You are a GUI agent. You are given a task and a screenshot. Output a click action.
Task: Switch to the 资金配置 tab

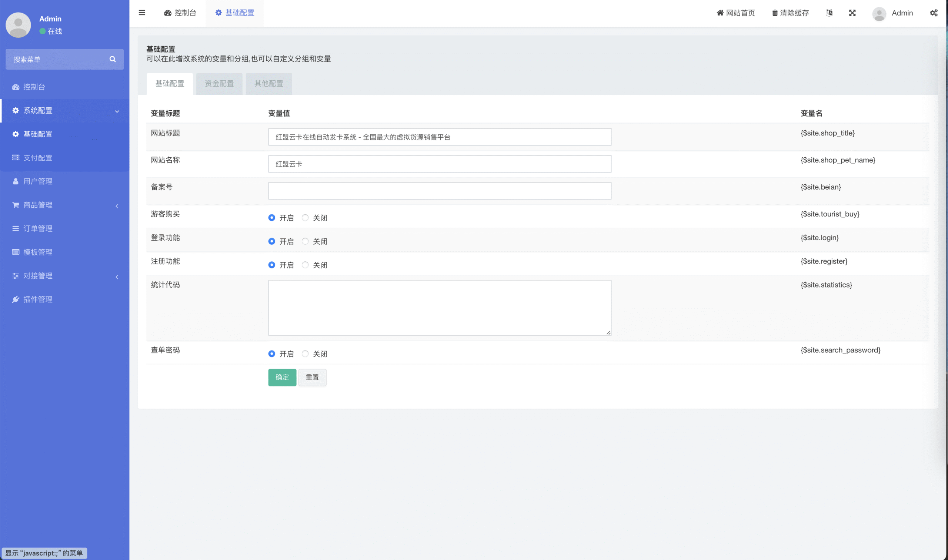219,84
